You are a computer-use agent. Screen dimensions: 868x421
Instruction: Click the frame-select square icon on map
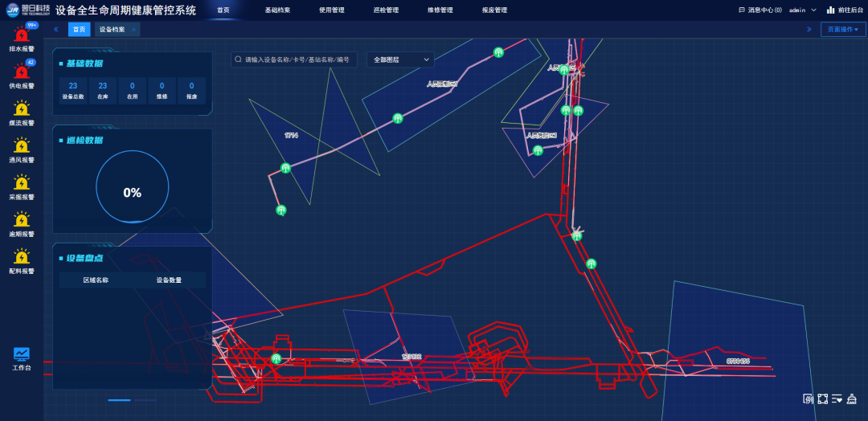click(823, 399)
